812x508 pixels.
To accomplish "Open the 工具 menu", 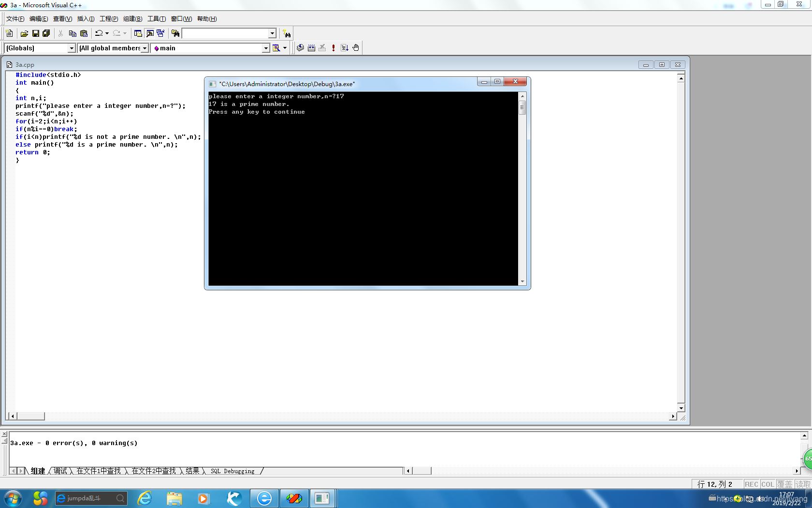I will pyautogui.click(x=157, y=19).
